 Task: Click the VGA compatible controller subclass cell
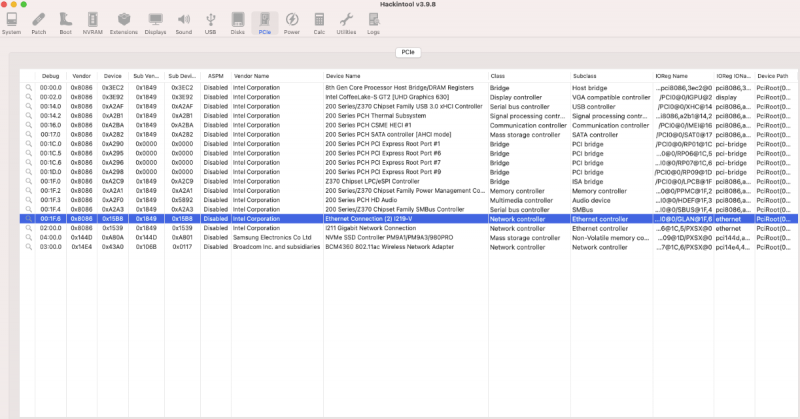611,97
